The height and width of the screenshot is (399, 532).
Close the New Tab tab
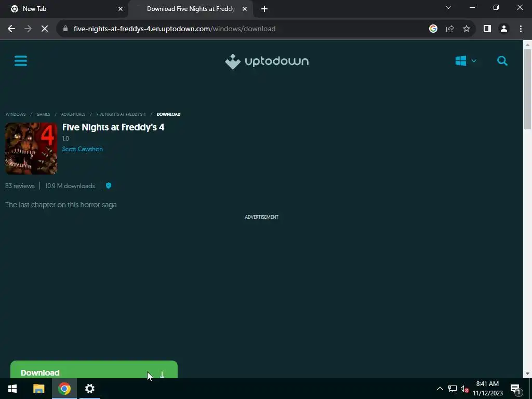[x=120, y=9]
